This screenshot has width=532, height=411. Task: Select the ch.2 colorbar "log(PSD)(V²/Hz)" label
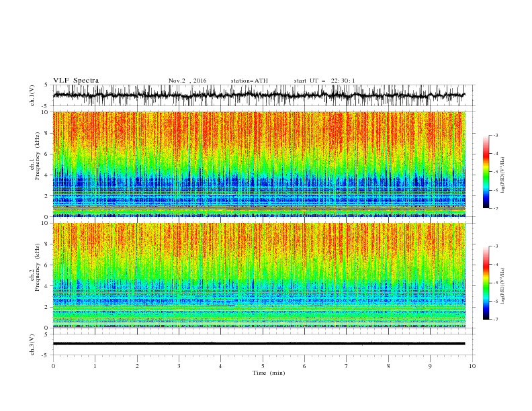pyautogui.click(x=503, y=286)
